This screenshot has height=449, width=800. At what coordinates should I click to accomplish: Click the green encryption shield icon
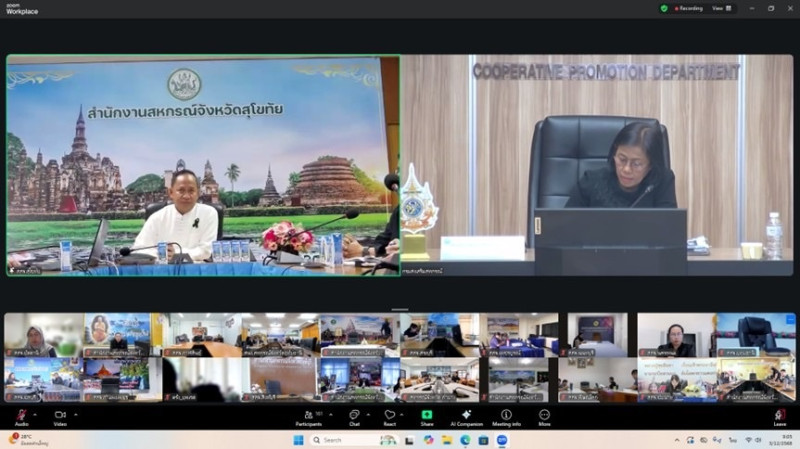664,8
